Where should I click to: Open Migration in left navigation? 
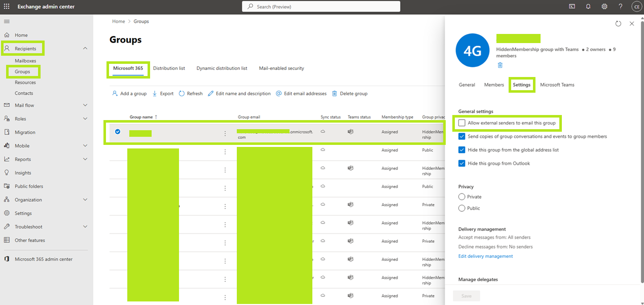[x=25, y=132]
